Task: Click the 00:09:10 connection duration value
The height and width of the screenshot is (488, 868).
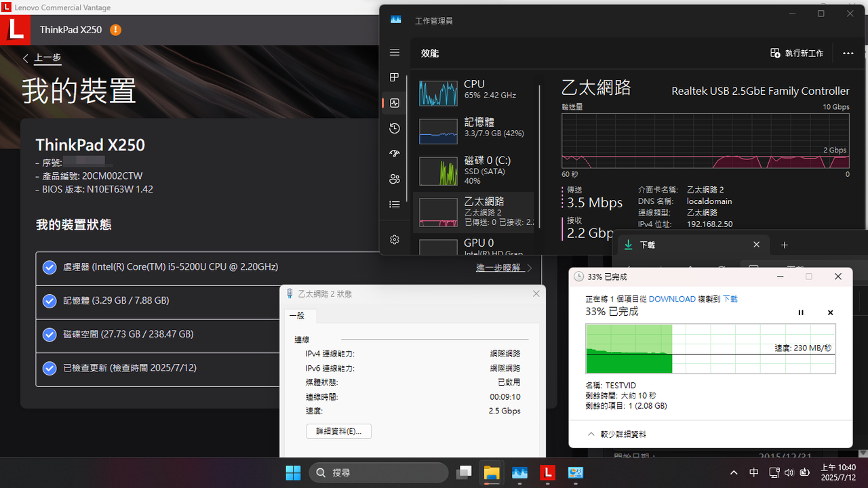Action: click(505, 396)
